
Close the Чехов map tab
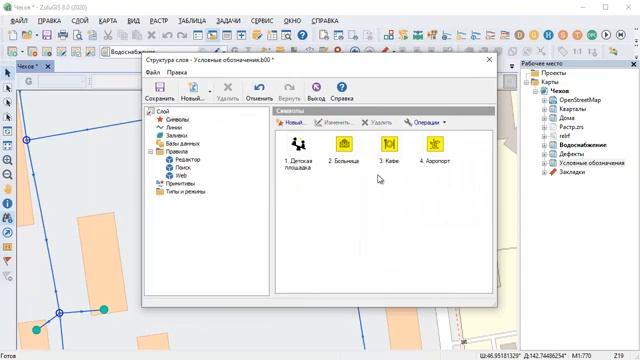click(x=48, y=66)
